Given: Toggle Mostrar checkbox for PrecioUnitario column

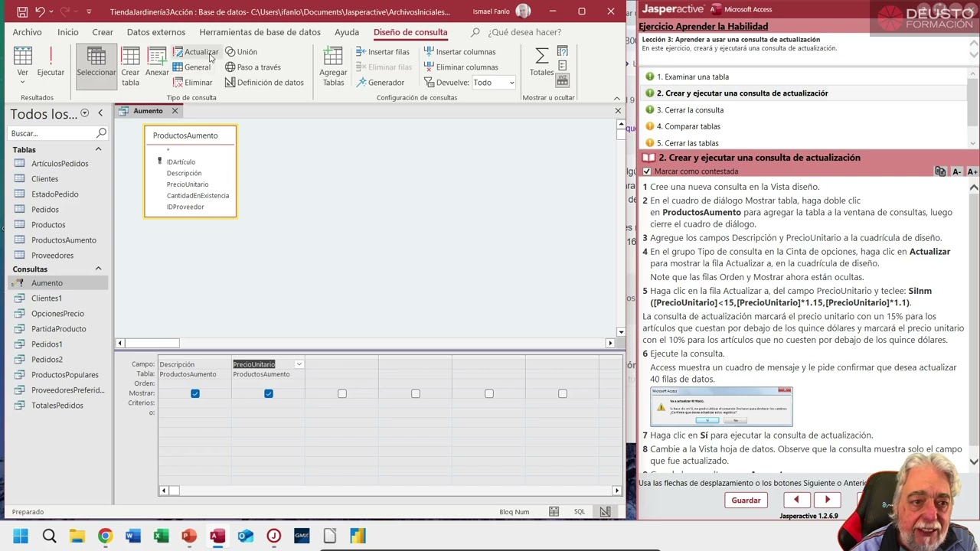Looking at the screenshot, I should point(269,393).
